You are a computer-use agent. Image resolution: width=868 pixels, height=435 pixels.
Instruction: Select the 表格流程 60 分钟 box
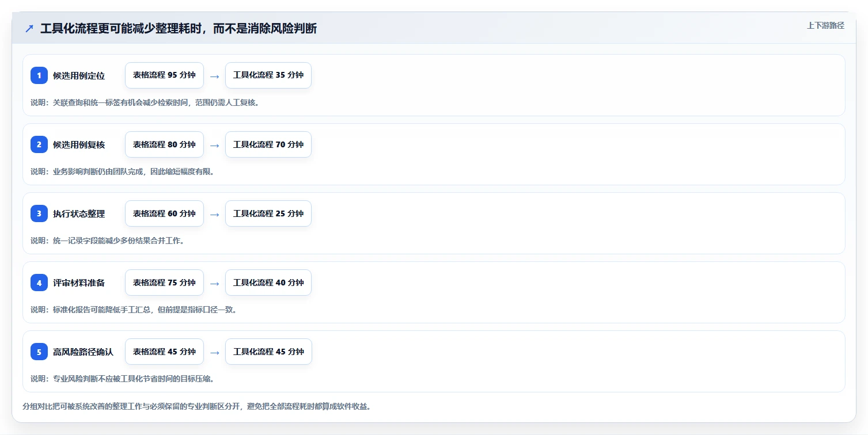point(164,213)
